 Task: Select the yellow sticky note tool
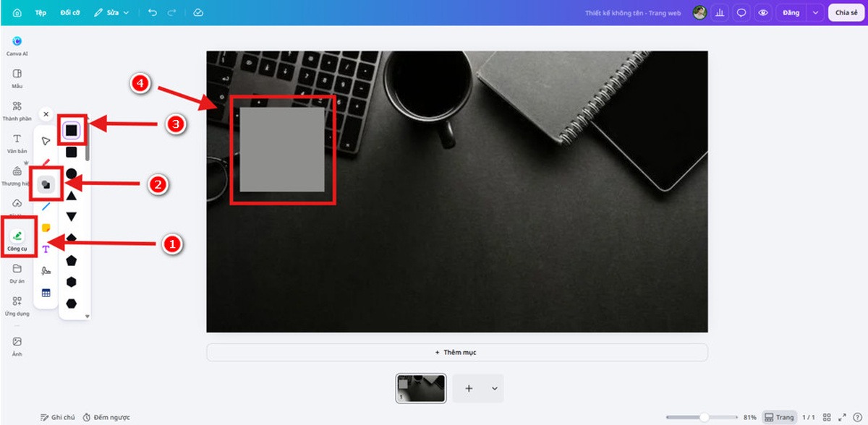coord(46,228)
